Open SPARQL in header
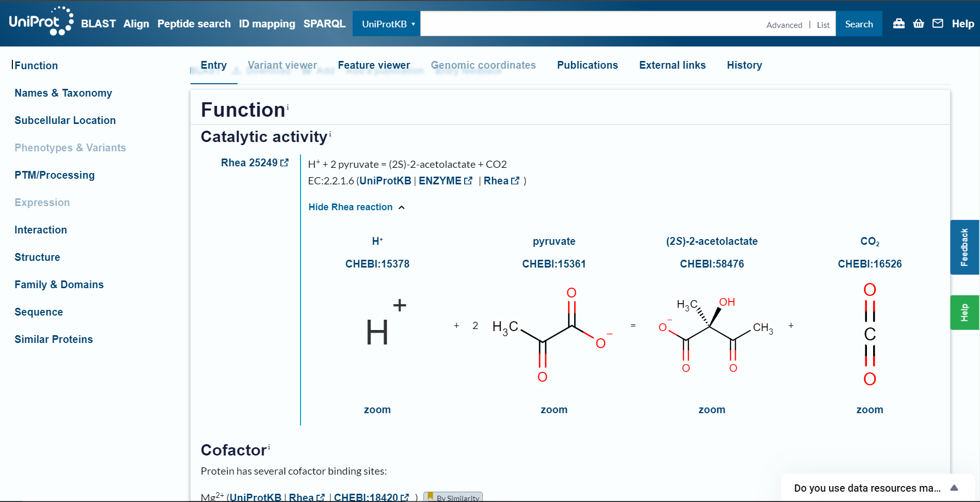Screen dimensions: 980x502 [x=324, y=24]
